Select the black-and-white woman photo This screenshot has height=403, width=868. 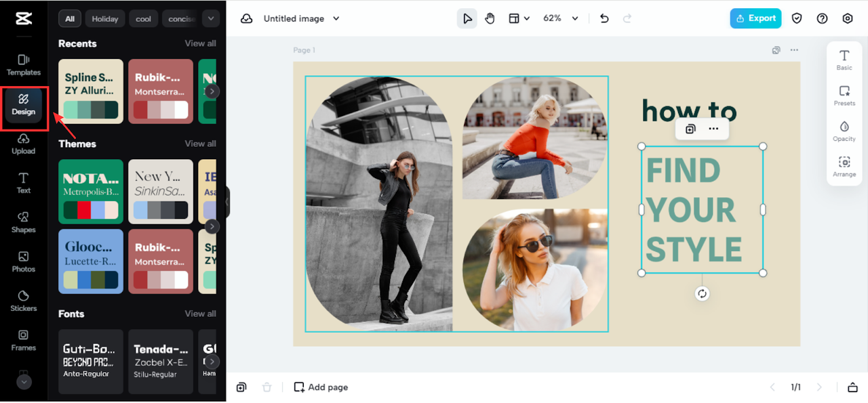pos(378,204)
